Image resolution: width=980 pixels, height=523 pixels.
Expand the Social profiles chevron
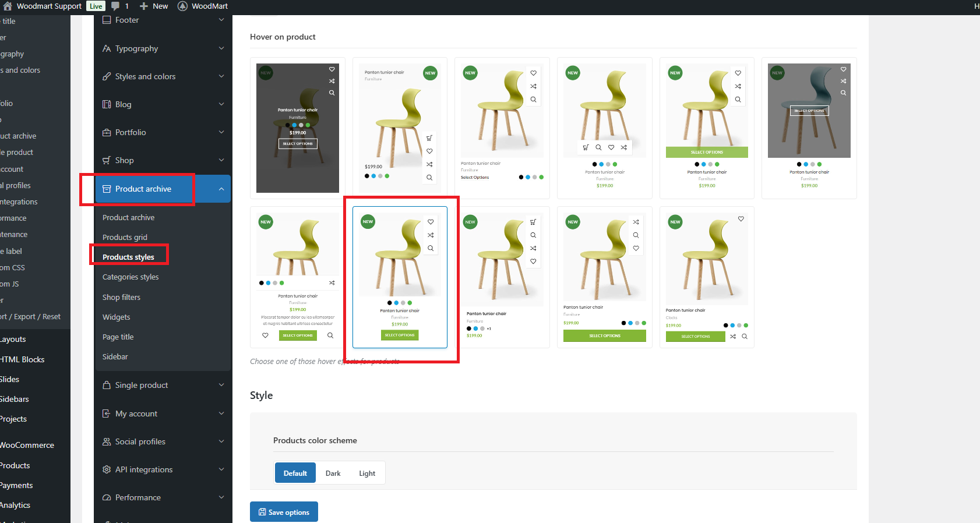coord(221,441)
